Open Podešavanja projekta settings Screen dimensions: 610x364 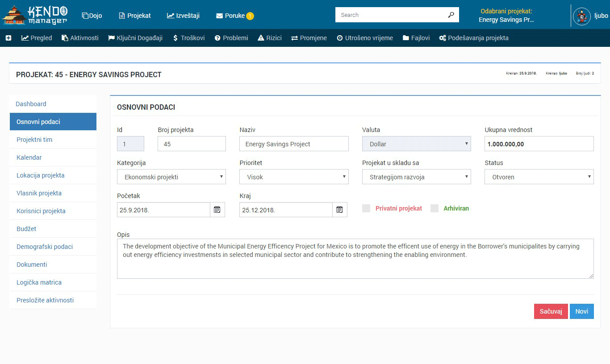point(474,38)
